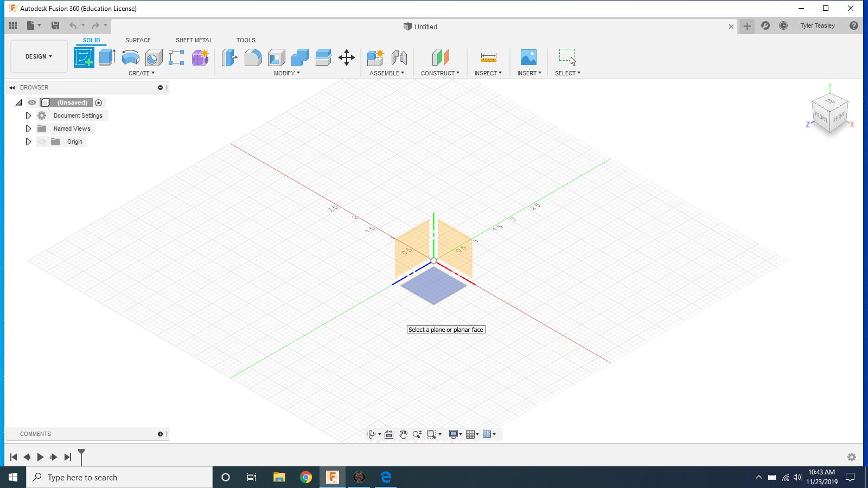Activate the window Select tool
Screen dimensions: 868x488
(567, 56)
